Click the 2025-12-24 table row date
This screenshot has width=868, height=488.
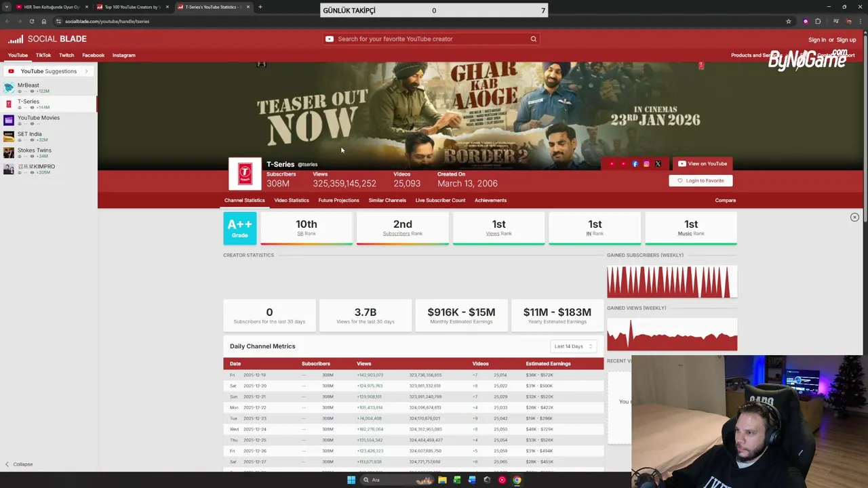[x=254, y=429]
